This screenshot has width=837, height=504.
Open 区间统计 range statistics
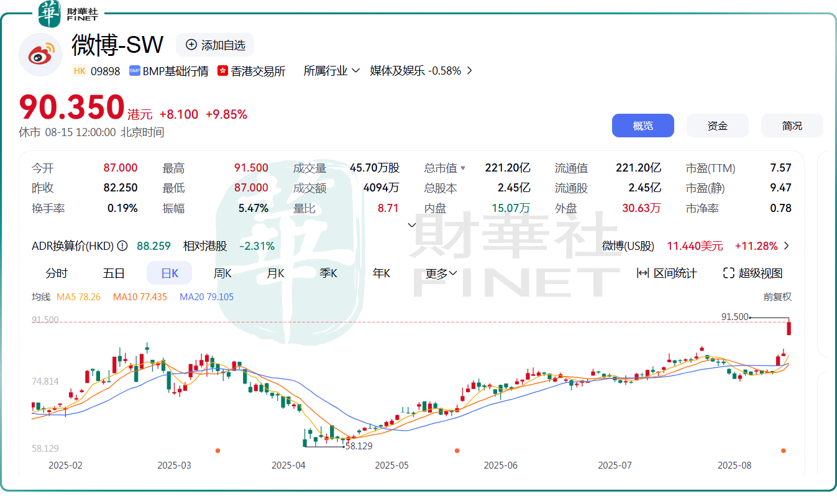coord(667,273)
